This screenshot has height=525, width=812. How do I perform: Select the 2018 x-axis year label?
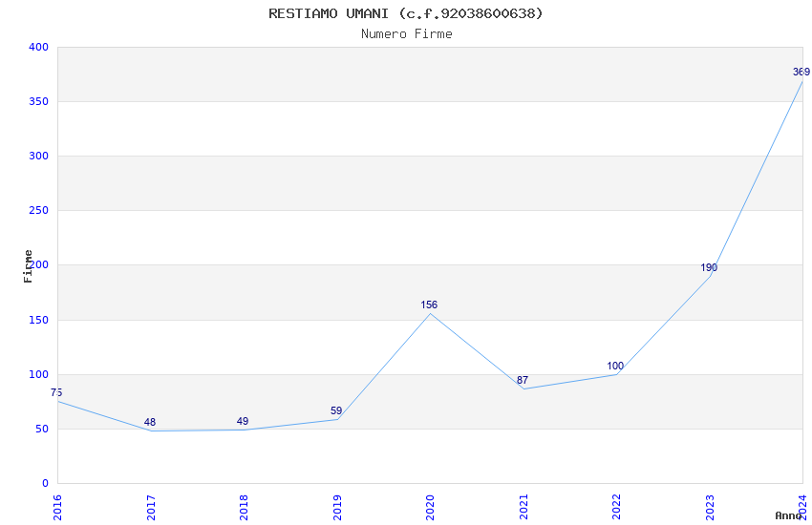(x=243, y=506)
